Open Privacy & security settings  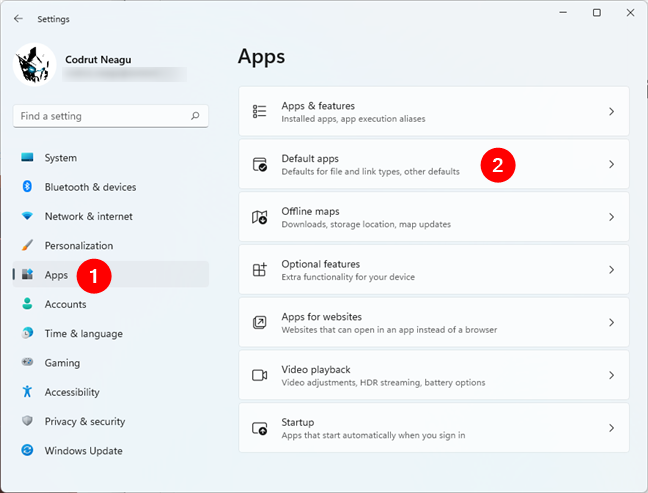point(111,422)
